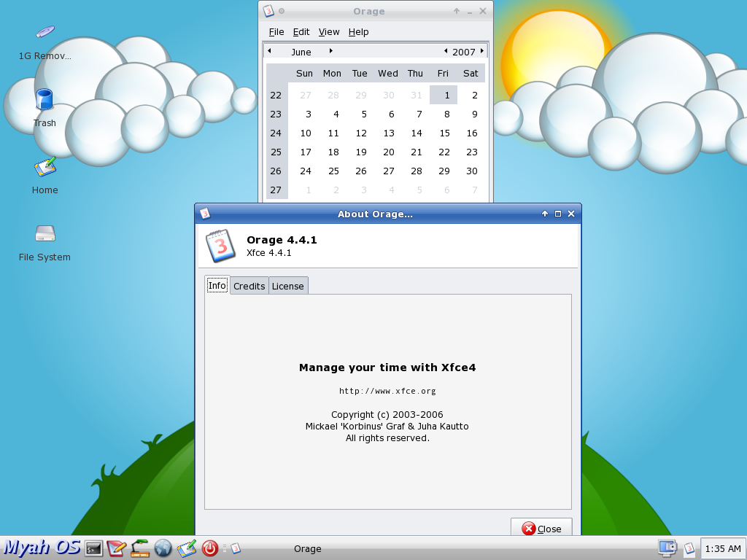Click the Sat column header

click(x=471, y=74)
